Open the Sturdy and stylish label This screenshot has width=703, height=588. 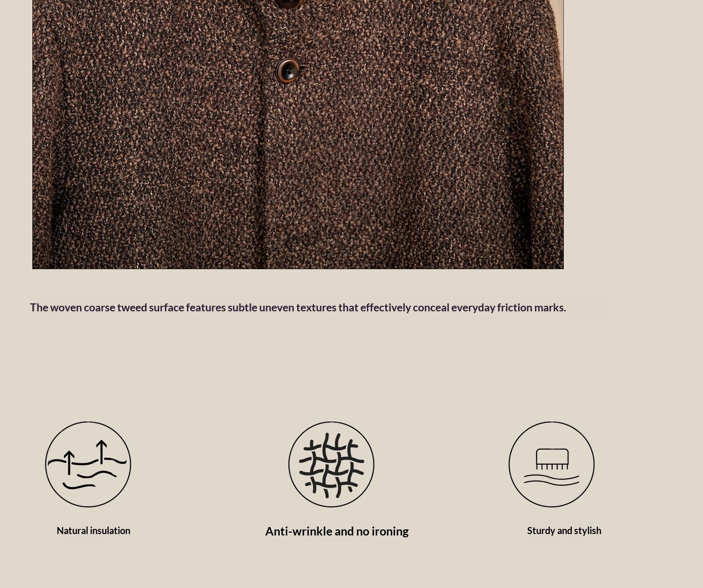(x=564, y=531)
